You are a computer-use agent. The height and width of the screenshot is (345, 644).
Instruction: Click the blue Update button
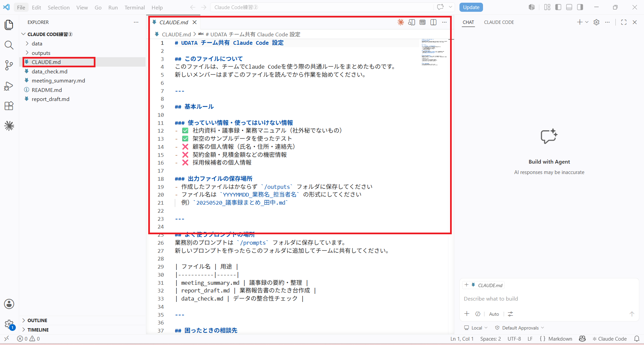pos(471,7)
